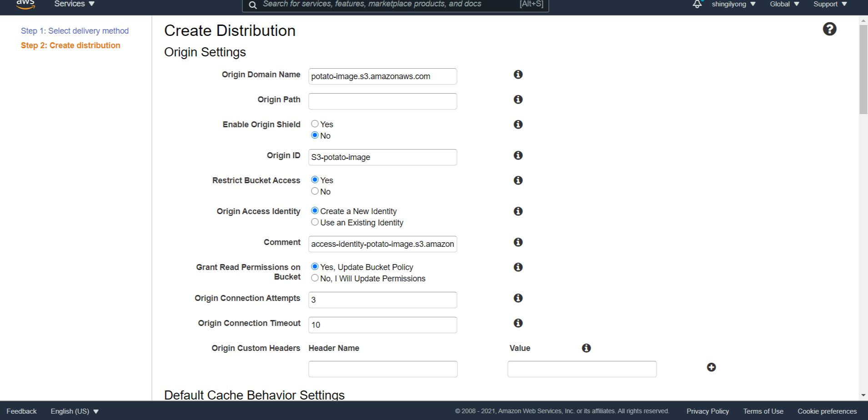
Task: Open the help question mark icon
Action: (x=829, y=29)
